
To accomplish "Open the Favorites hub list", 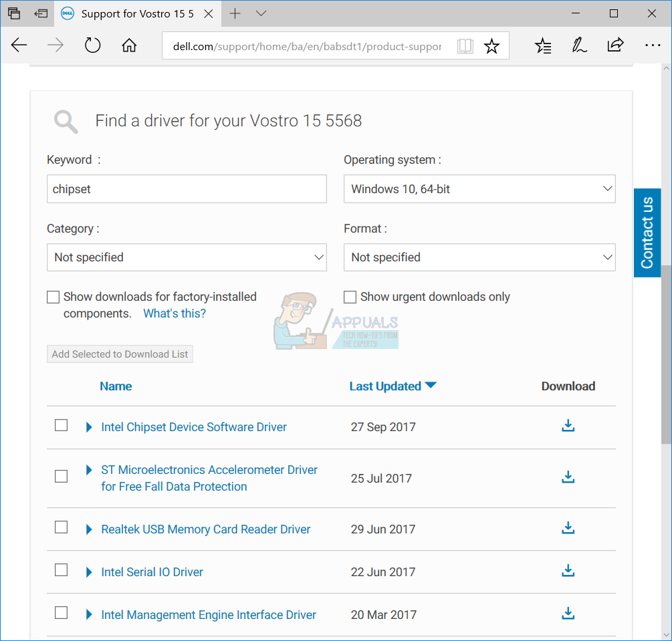I will coord(543,45).
